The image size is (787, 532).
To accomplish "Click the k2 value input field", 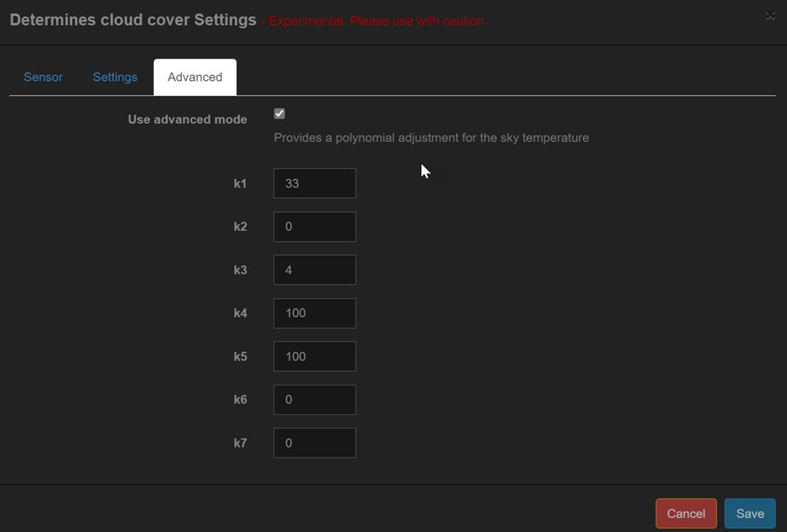I will [314, 226].
